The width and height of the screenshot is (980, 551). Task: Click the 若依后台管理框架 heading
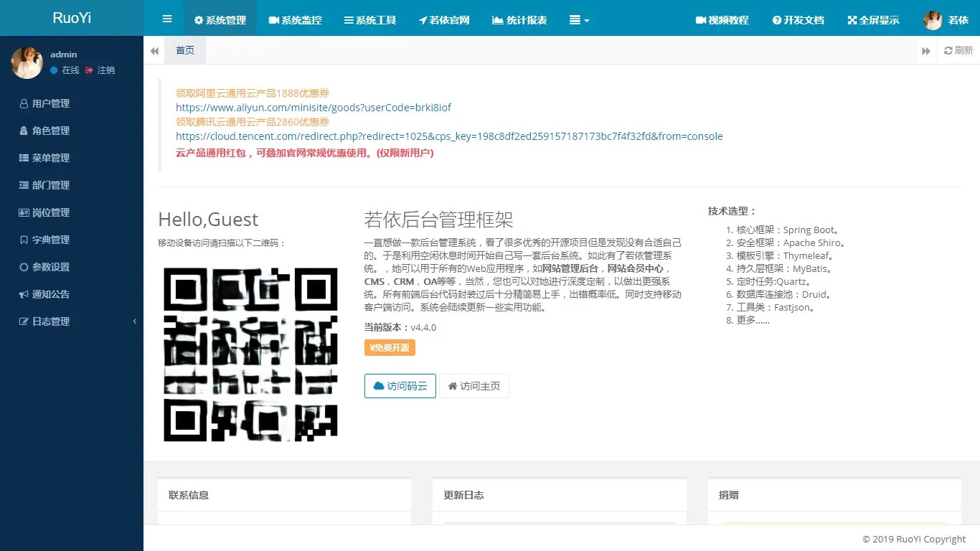click(439, 220)
